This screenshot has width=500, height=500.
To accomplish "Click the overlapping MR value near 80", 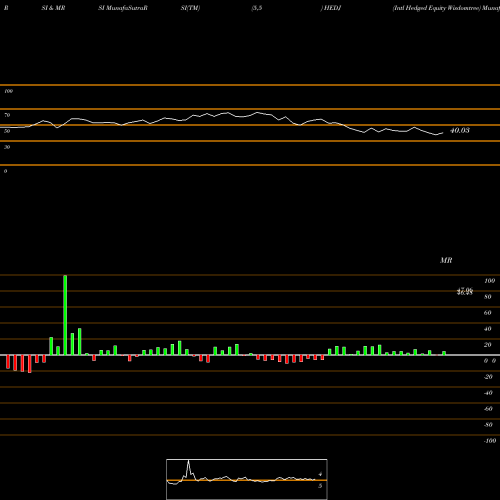I will tap(465, 292).
